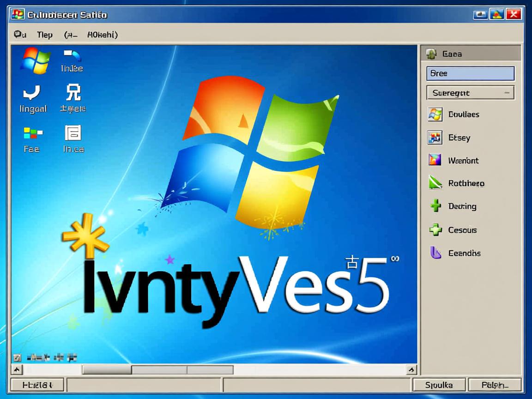Click the Windows flag icon beside Goullaes

point(435,114)
